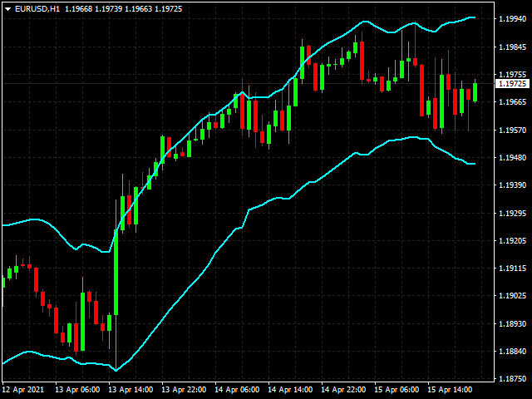The image size is (532, 399).
Task: Click the 1.18840 price scale label
Action: pos(512,352)
